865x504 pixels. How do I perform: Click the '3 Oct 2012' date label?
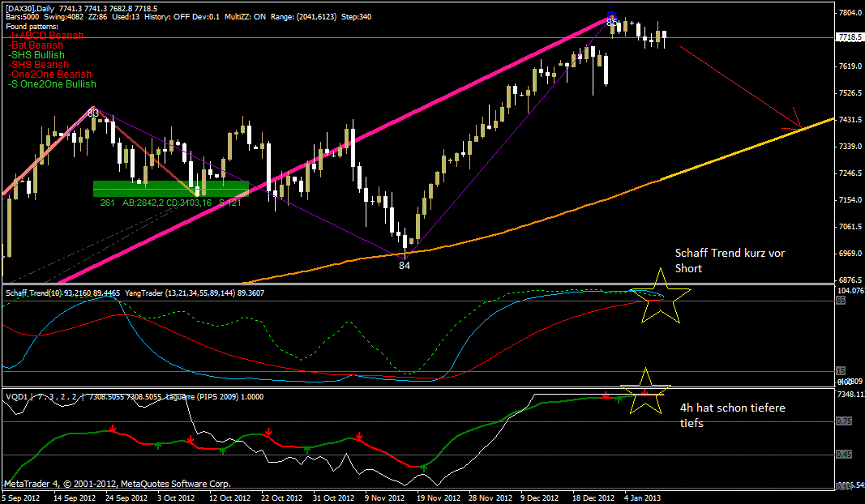tap(176, 498)
